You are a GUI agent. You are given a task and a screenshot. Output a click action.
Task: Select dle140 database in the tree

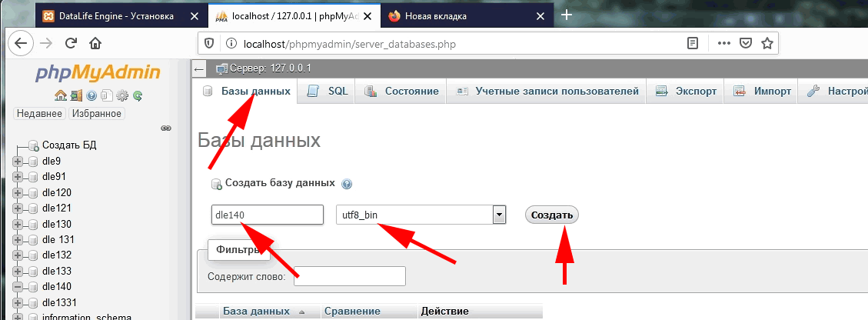coord(56,288)
